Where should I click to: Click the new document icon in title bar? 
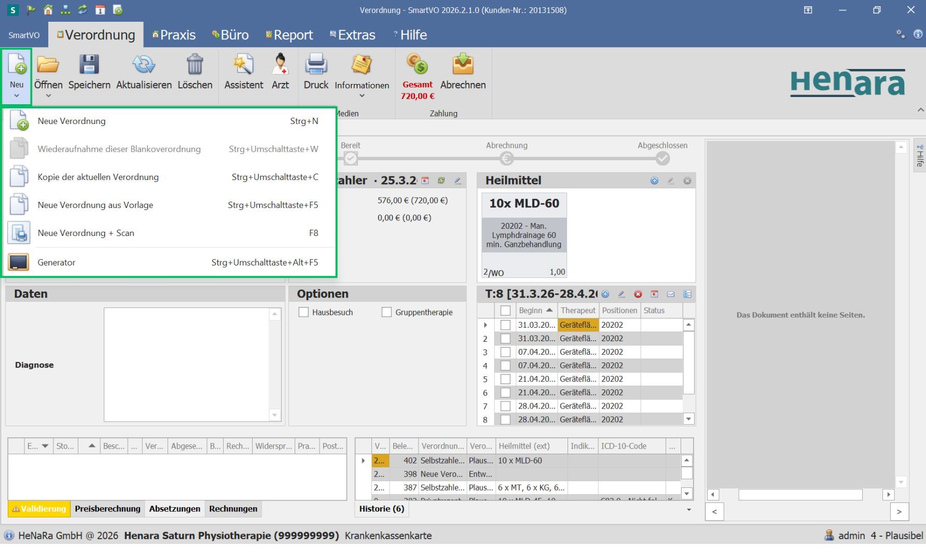coord(118,10)
